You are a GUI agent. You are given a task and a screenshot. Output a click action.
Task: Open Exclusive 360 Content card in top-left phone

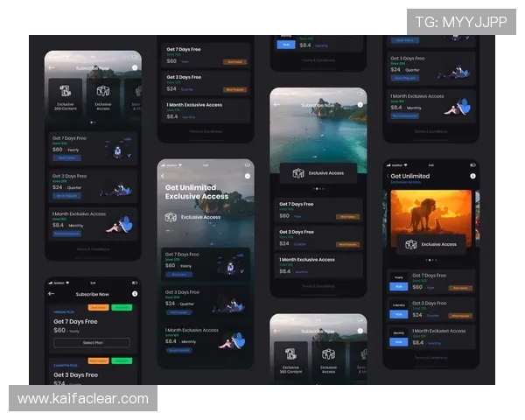tap(66, 97)
